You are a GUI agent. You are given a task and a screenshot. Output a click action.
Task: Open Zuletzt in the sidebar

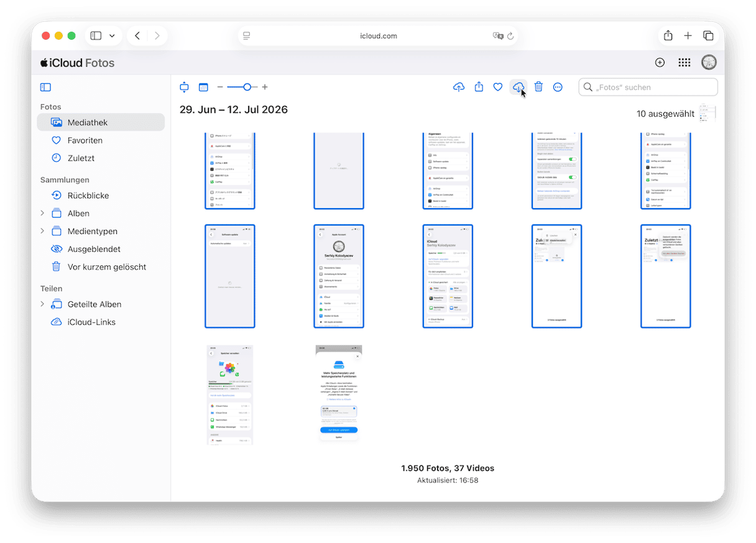[101, 158]
